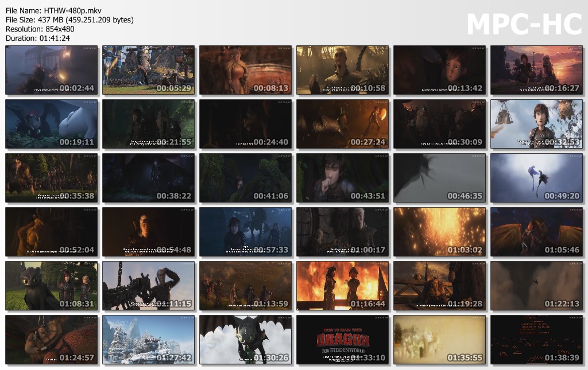Viewport: 588px width, 370px height.
Task: Choose the snowy island frame at 01:27:42
Action: [149, 340]
